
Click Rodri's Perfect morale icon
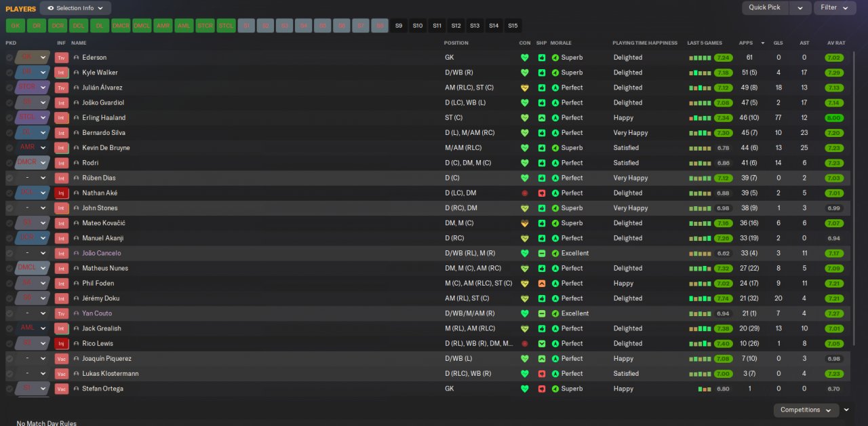click(x=555, y=163)
